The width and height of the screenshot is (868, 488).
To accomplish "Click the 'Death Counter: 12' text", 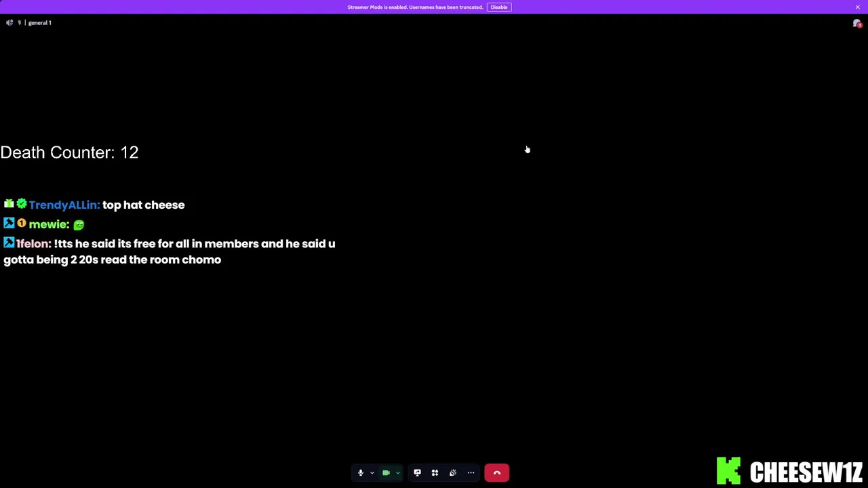I will click(x=69, y=152).
